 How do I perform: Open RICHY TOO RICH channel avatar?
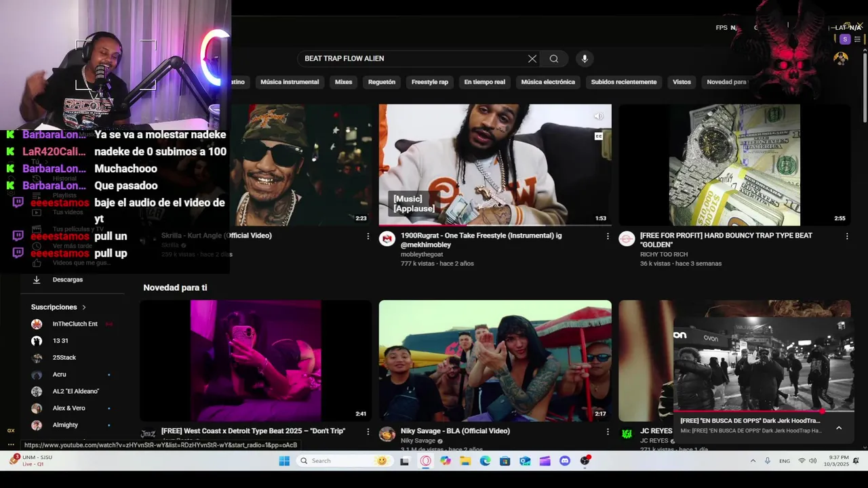pyautogui.click(x=627, y=239)
